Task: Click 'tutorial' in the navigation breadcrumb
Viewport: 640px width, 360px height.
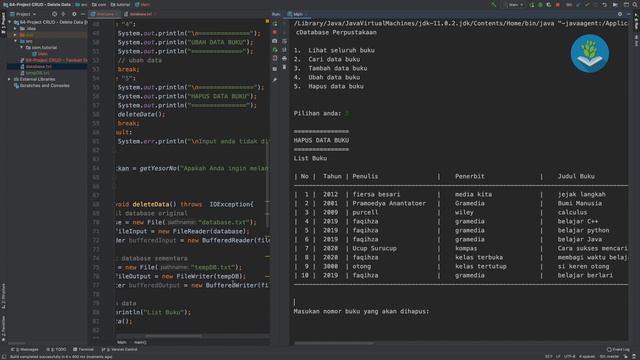Action: 120,4
